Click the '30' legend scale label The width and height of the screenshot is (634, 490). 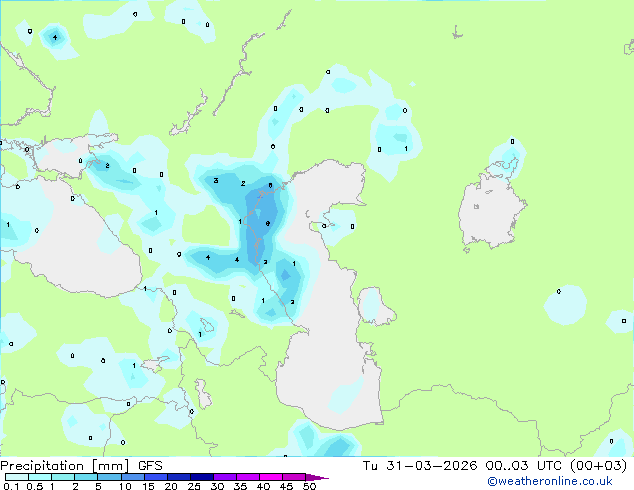(x=217, y=486)
